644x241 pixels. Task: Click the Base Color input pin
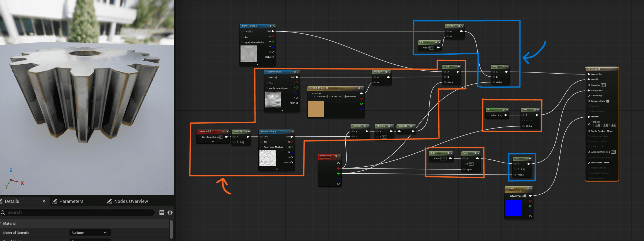point(589,74)
